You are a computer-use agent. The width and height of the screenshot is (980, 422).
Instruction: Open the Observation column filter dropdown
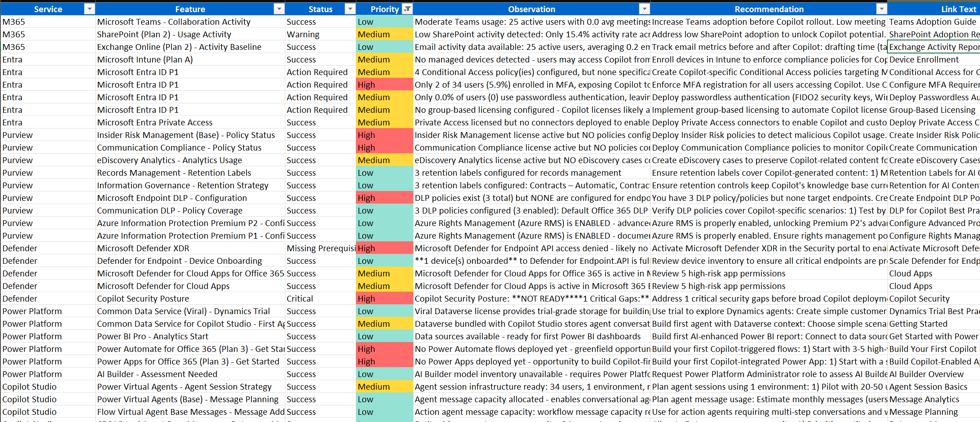click(x=644, y=9)
